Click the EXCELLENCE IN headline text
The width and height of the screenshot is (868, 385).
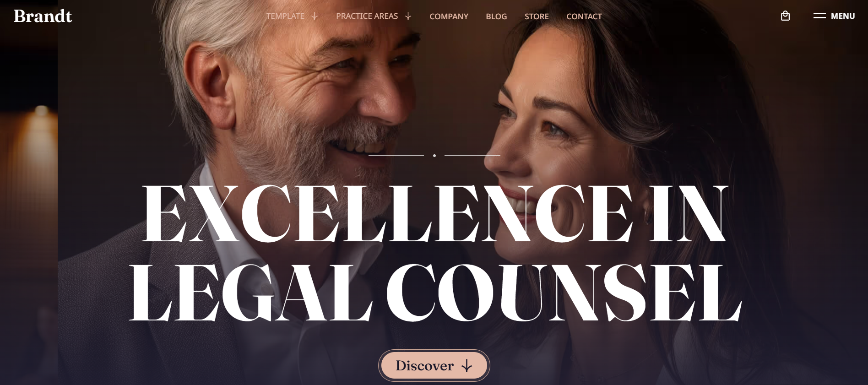coord(434,213)
